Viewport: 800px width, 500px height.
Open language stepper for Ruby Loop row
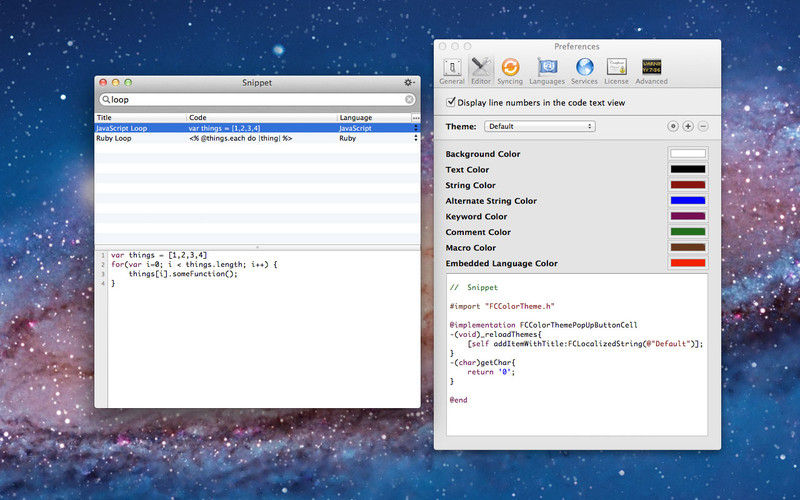pos(416,138)
